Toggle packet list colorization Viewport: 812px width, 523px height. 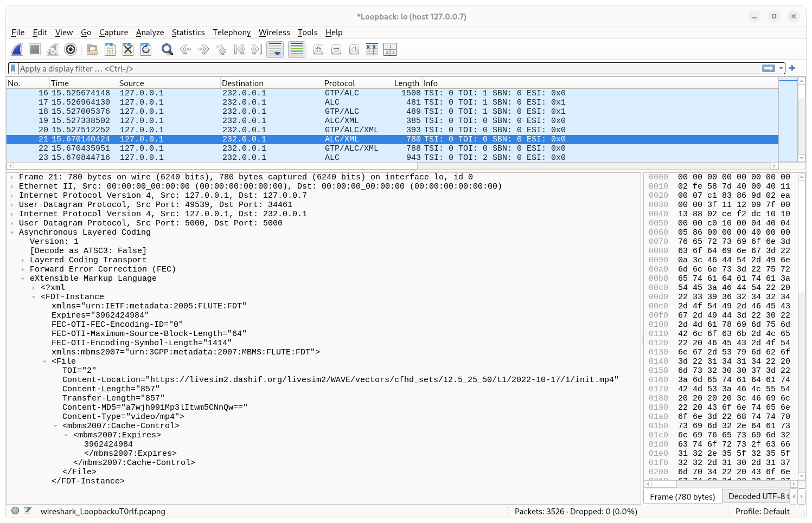[x=296, y=49]
